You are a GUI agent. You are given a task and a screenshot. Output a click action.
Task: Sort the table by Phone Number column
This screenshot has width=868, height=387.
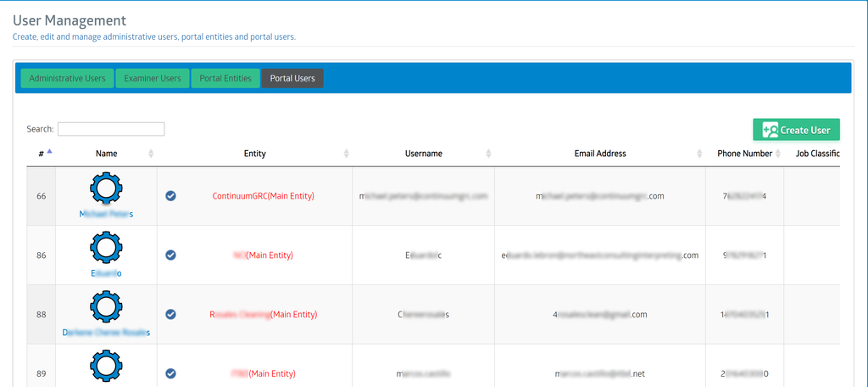[x=744, y=154]
